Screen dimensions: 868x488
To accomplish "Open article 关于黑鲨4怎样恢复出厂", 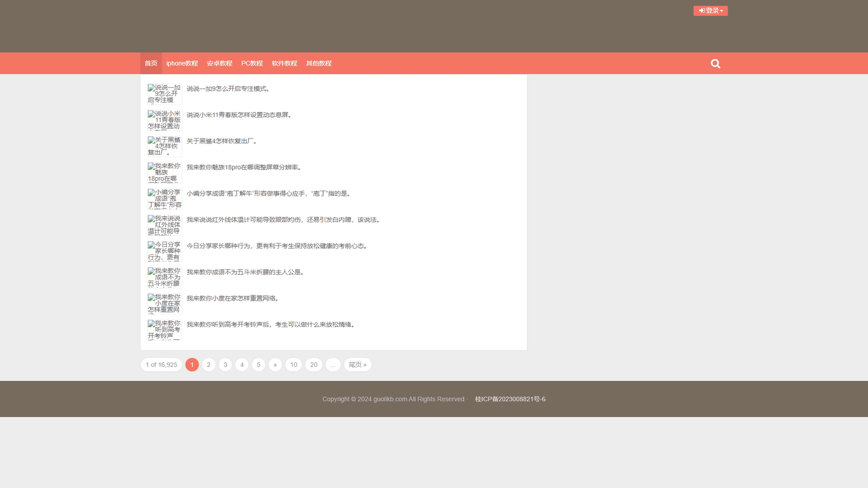I will point(222,141).
